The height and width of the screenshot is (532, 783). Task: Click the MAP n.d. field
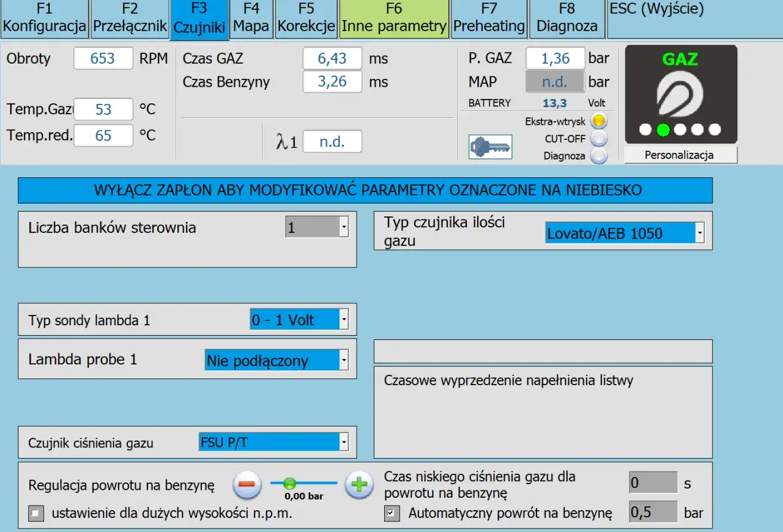tap(555, 81)
